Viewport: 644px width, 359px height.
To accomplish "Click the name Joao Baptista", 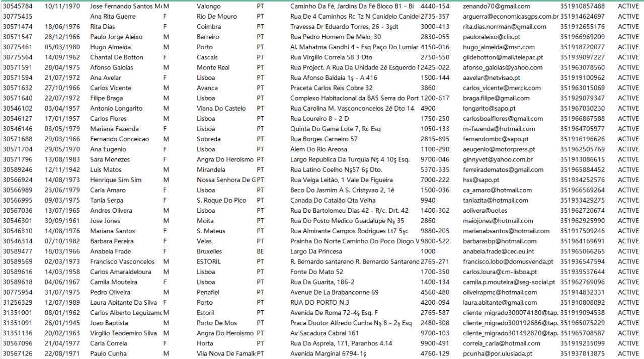I will tap(109, 323).
